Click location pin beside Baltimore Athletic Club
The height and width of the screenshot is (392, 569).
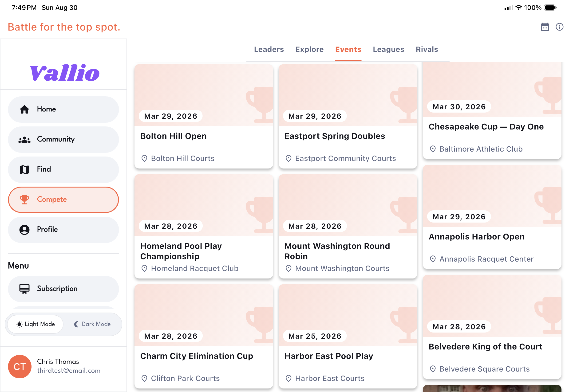click(433, 149)
